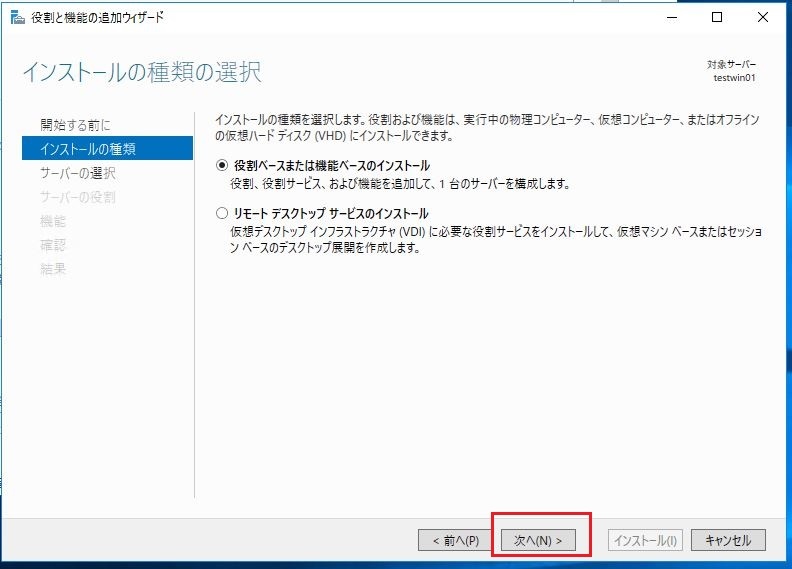Select 役割ベースまたは機能ベースのインストール radio button
Screen dimensions: 792x569
[x=222, y=165]
